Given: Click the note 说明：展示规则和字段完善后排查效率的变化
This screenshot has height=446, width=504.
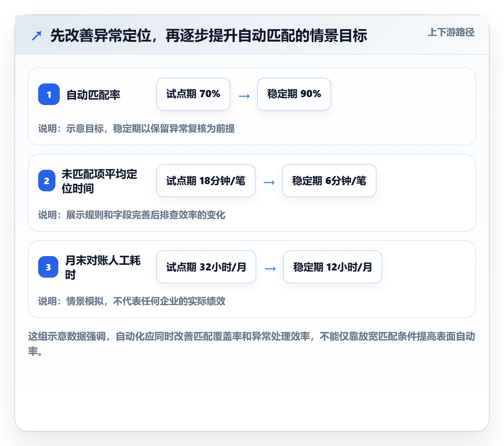Looking at the screenshot, I should tap(132, 215).
